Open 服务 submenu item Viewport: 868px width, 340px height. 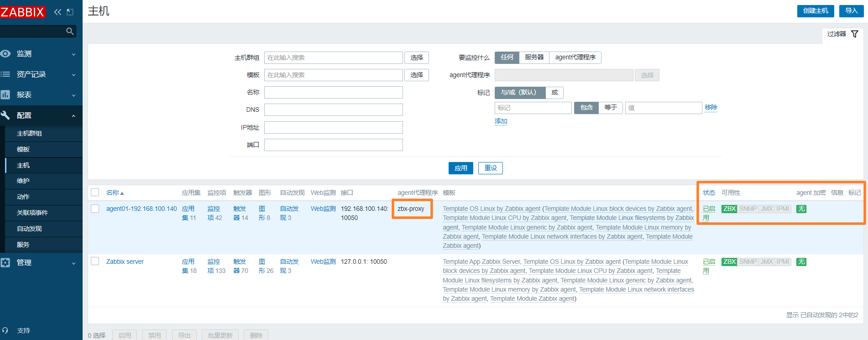pos(23,245)
